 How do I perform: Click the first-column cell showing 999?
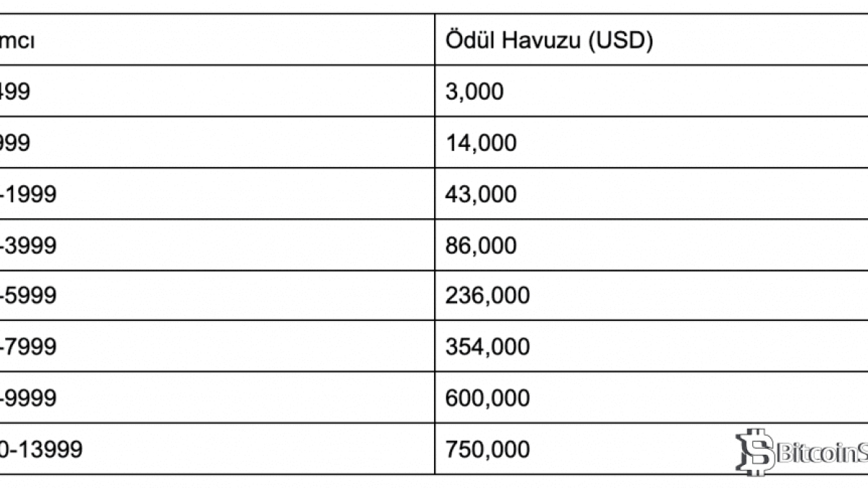pyautogui.click(x=15, y=143)
